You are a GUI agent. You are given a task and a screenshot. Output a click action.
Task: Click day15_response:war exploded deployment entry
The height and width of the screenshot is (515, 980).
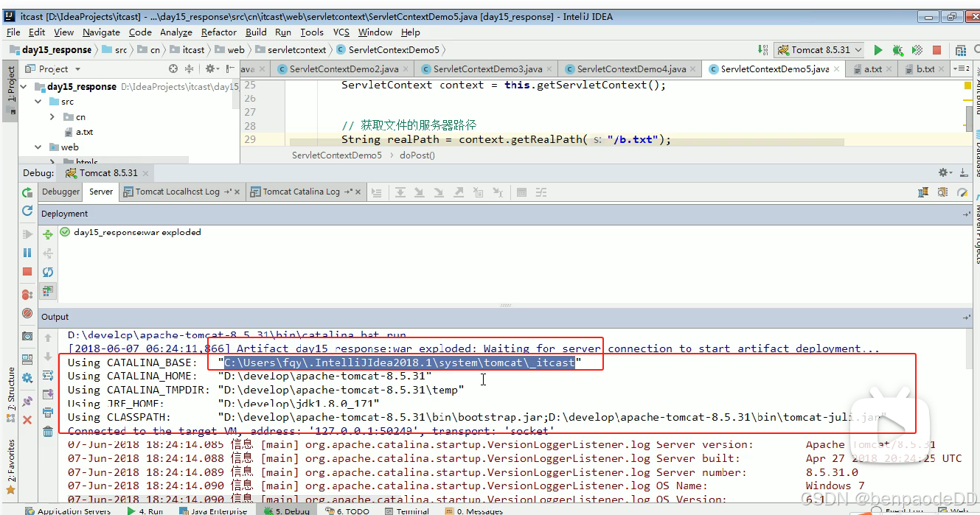click(131, 232)
